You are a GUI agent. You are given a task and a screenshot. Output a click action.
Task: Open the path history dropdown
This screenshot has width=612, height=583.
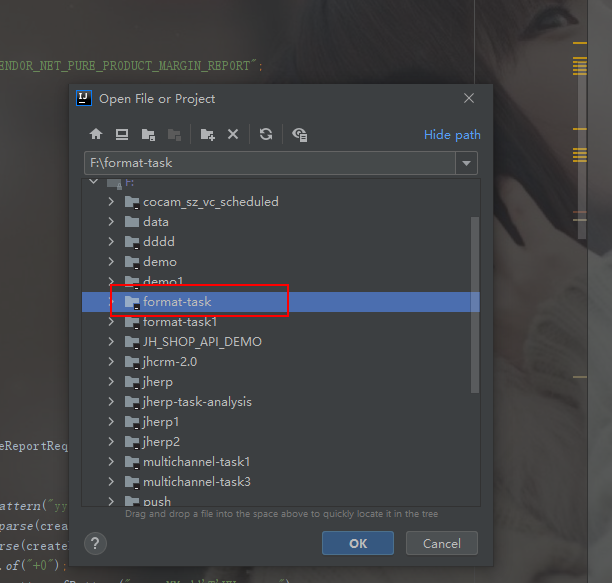click(466, 163)
